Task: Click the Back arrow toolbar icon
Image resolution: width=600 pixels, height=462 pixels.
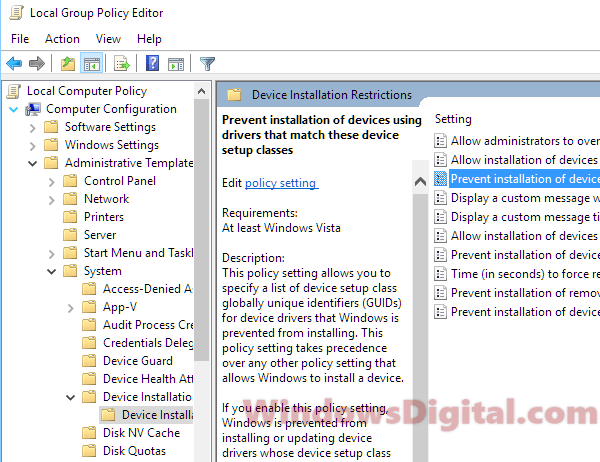Action: click(x=15, y=63)
